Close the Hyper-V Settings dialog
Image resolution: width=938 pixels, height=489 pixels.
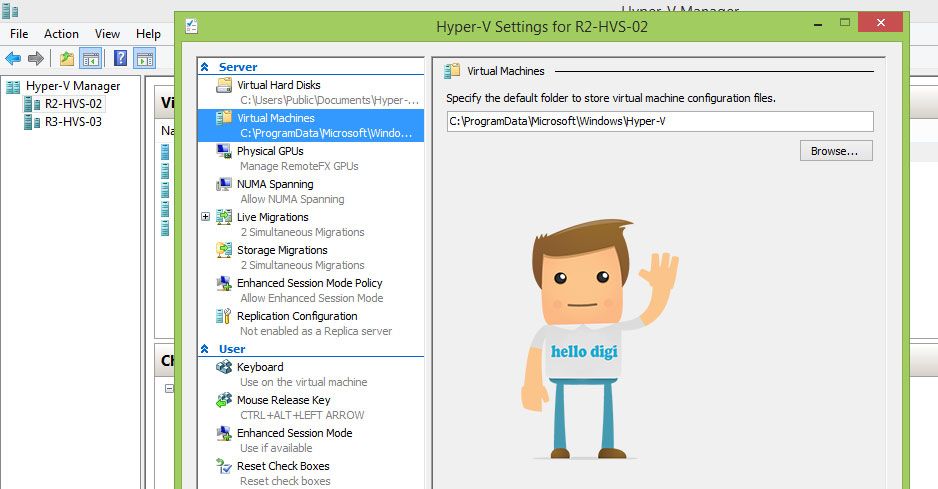coord(880,23)
